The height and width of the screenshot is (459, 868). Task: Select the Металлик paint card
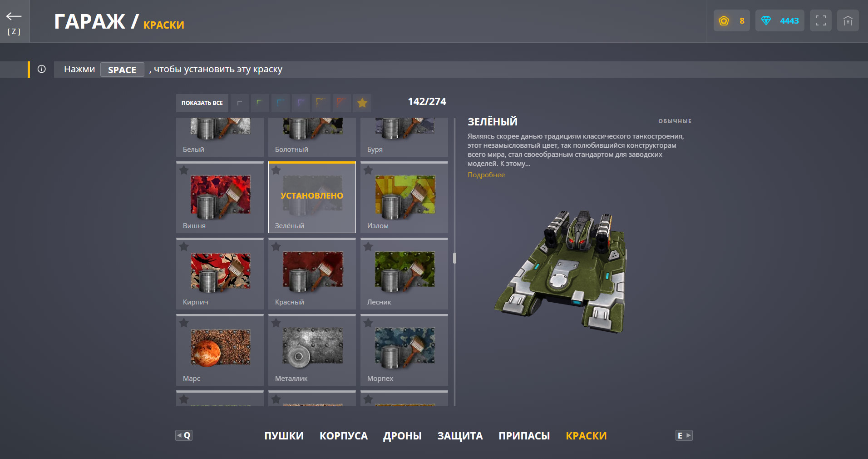[312, 350]
